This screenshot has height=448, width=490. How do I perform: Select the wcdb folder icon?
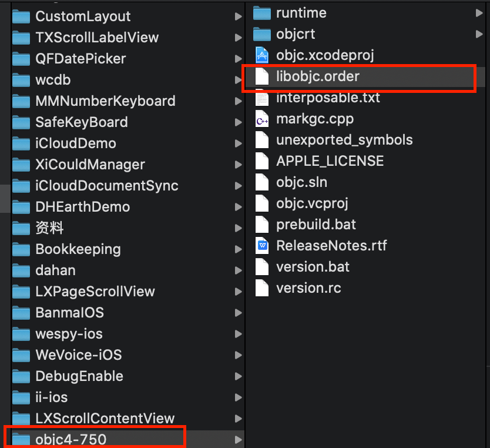point(21,80)
